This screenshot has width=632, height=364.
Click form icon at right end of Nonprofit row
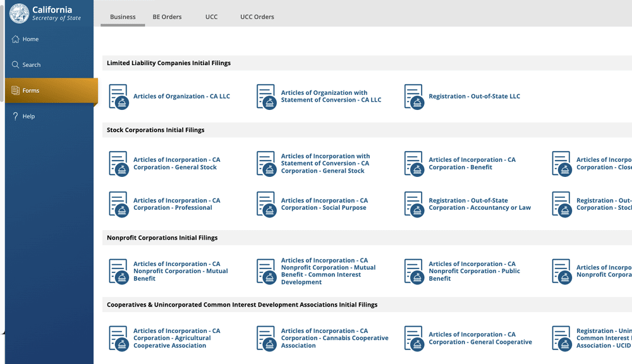point(562,271)
